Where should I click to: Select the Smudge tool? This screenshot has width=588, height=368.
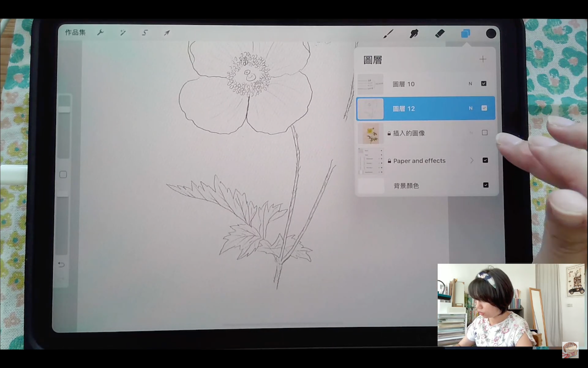414,33
